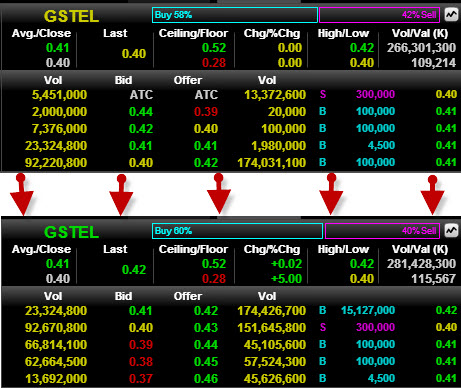Select offer price 0.39 in red
461x388 pixels.
pos(206,112)
